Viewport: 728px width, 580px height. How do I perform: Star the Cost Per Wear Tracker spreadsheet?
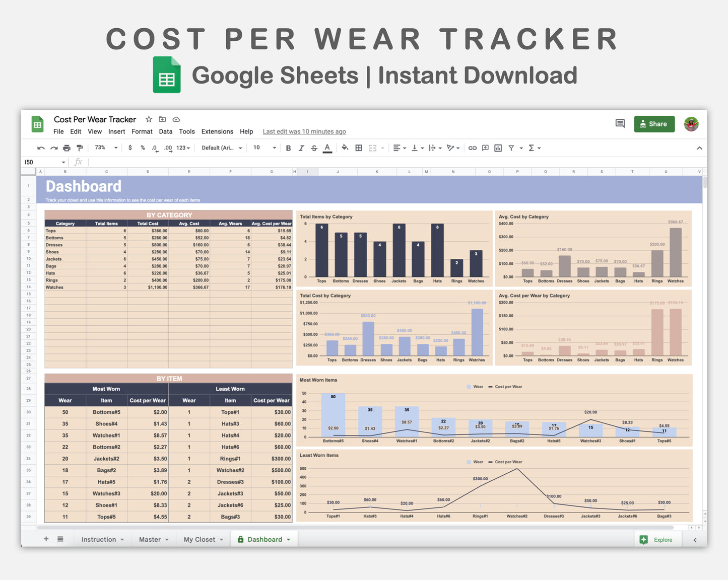[x=148, y=119]
